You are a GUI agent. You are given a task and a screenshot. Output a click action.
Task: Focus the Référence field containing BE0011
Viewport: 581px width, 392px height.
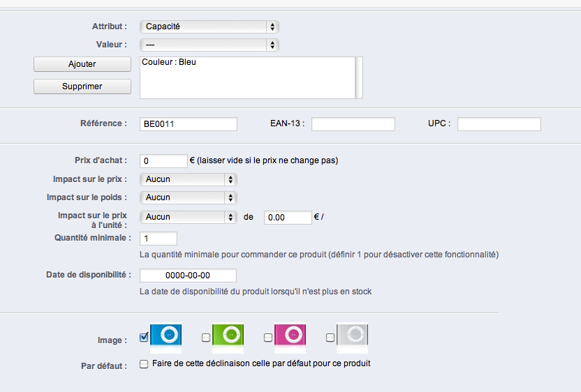(189, 124)
